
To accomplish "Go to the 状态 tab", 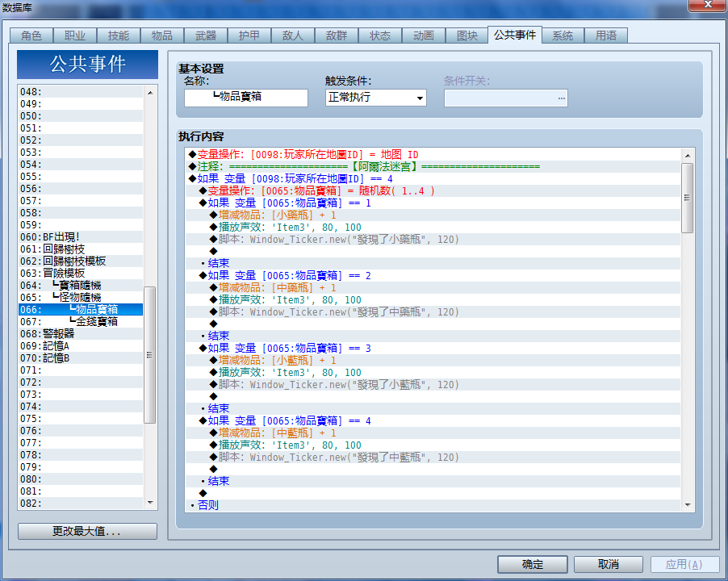I will point(380,36).
